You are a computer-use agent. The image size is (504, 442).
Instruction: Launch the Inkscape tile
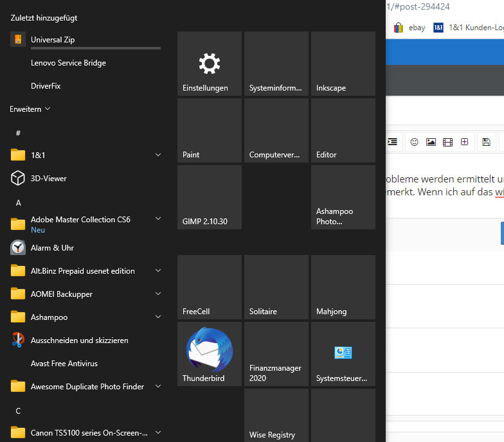(343, 64)
